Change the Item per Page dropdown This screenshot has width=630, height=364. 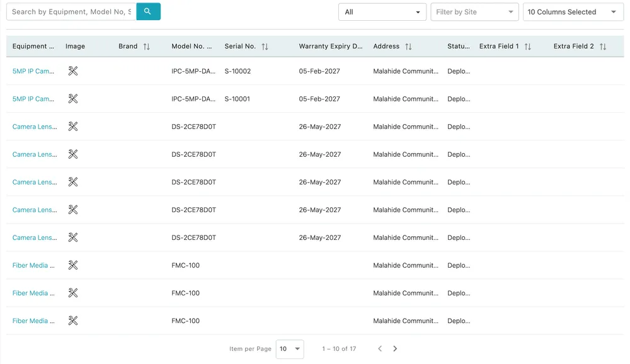point(290,349)
